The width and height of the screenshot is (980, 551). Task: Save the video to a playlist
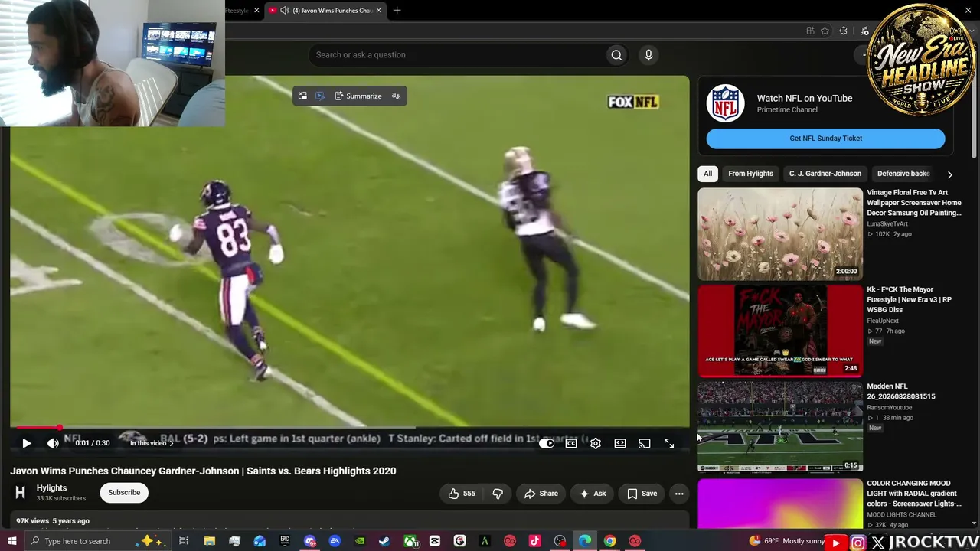pos(642,494)
